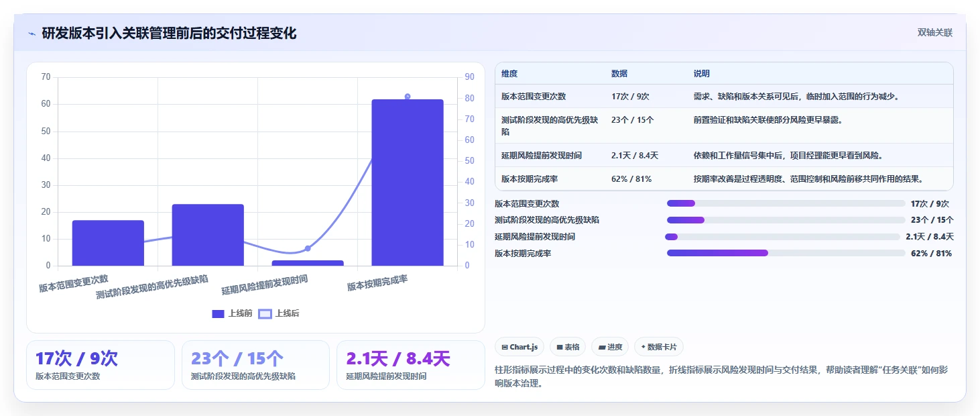
Task: Click the bar for 版本范围变更次数
Action: tap(108, 243)
